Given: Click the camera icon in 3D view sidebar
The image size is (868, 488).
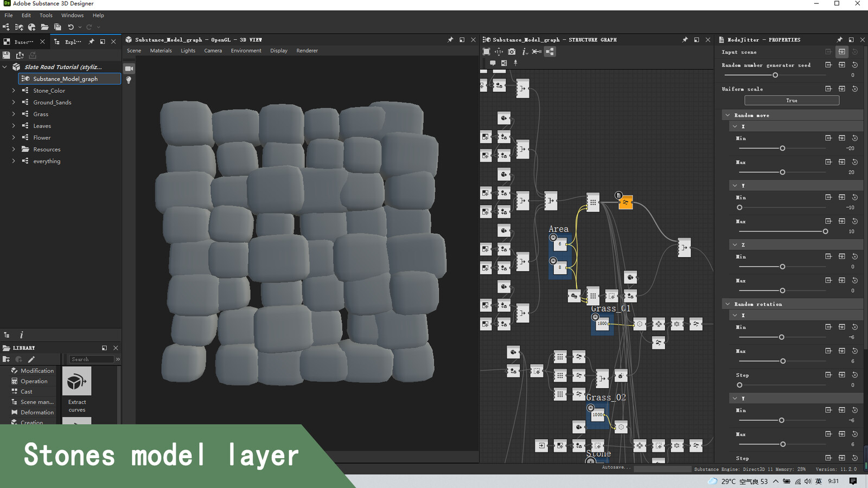Looking at the screenshot, I should 129,68.
